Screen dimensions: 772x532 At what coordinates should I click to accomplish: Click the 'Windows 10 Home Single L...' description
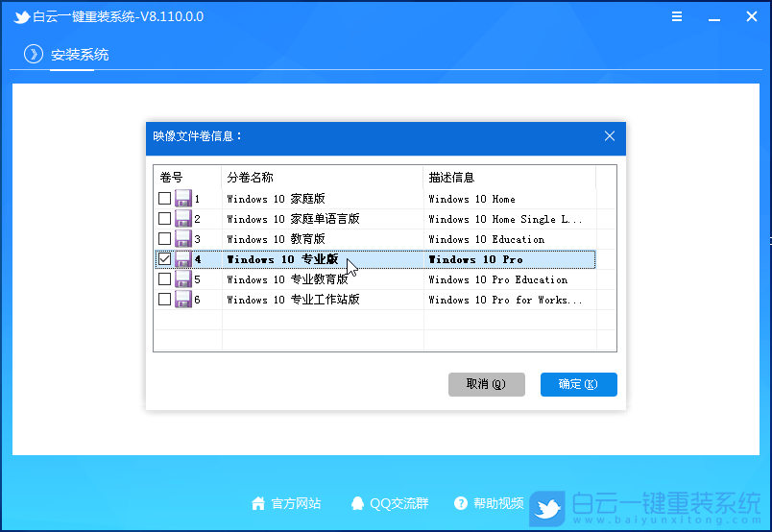pos(510,219)
